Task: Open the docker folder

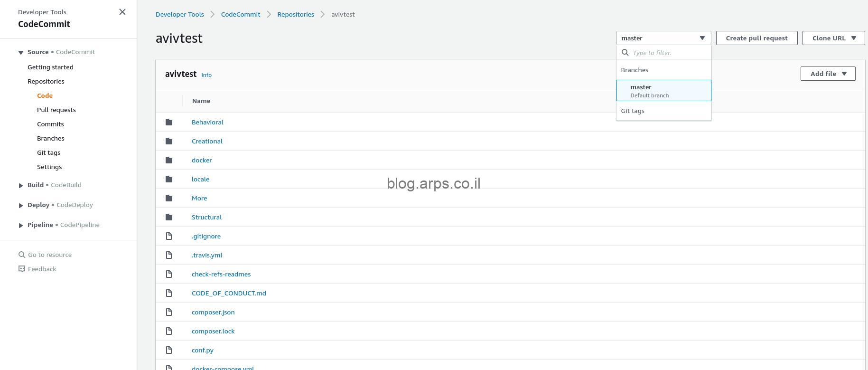Action: pos(202,160)
